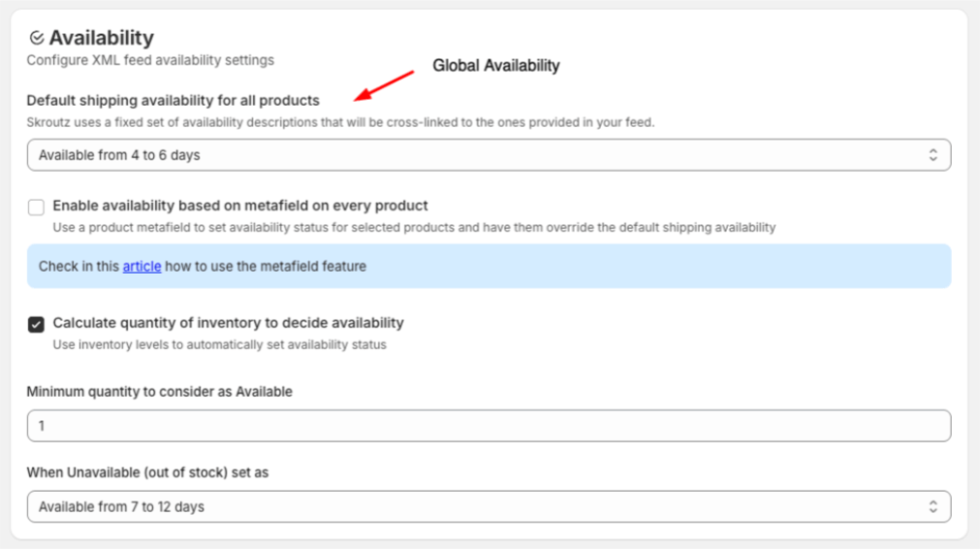980x549 pixels.
Task: Click 'Minimum quantity to consider as Available' label
Action: tap(159, 392)
